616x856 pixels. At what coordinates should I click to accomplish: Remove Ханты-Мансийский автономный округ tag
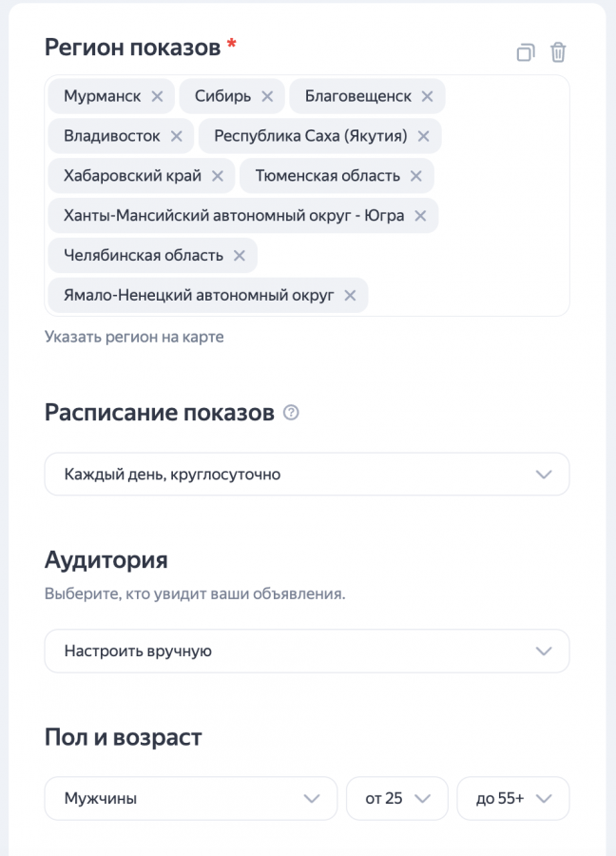point(420,216)
